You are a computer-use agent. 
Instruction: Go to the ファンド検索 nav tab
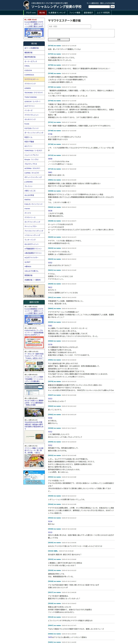(75, 13)
